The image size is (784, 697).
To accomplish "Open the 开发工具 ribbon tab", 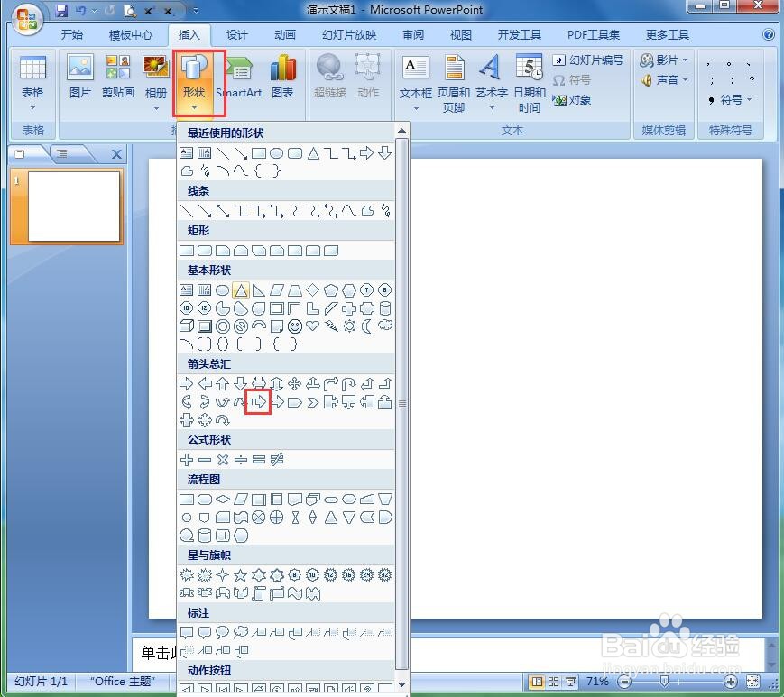I will [519, 34].
